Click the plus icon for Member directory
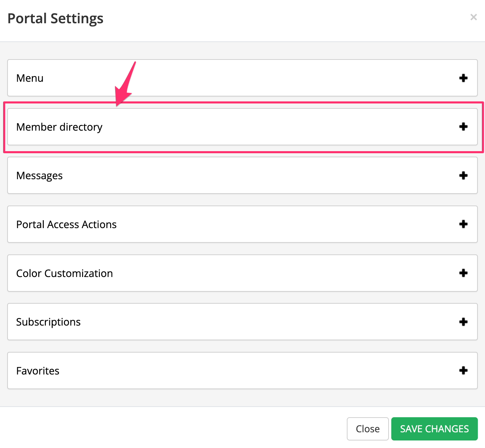 click(463, 127)
